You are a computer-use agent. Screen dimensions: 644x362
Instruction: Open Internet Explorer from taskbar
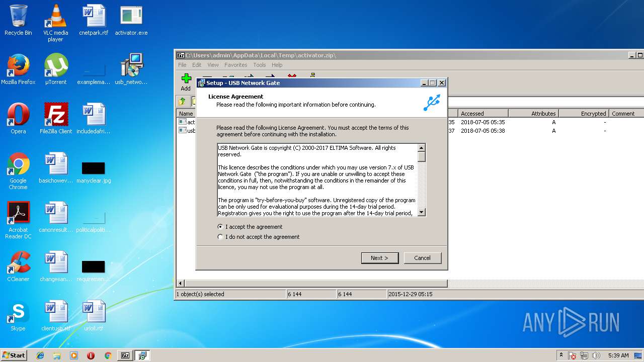pyautogui.click(x=40, y=355)
